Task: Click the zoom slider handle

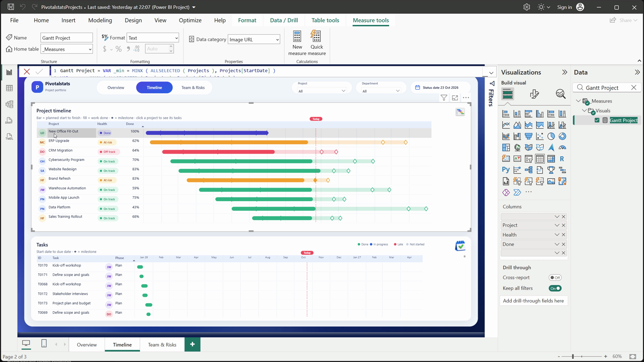Action: coord(573,356)
